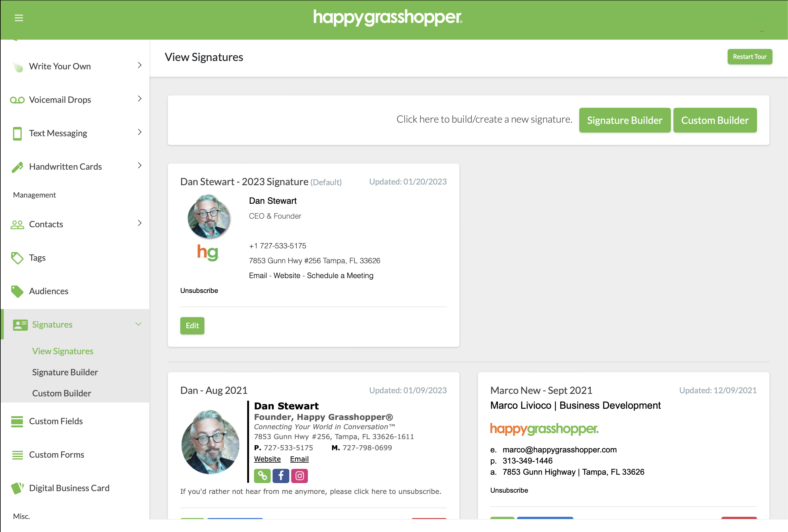This screenshot has width=788, height=532.
Task: Click the 'Marco New - Sept 2021' title
Action: (541, 390)
